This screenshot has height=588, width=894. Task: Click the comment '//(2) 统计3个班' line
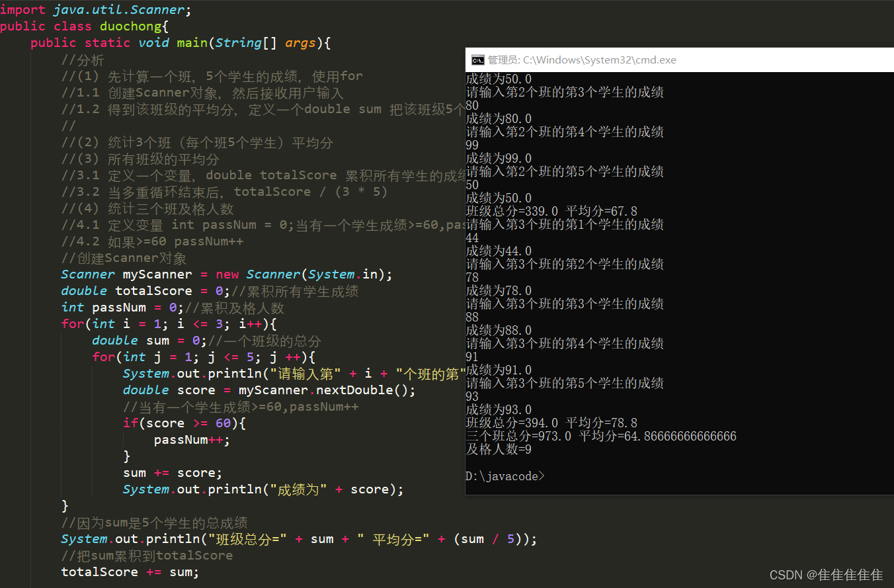coord(197,142)
